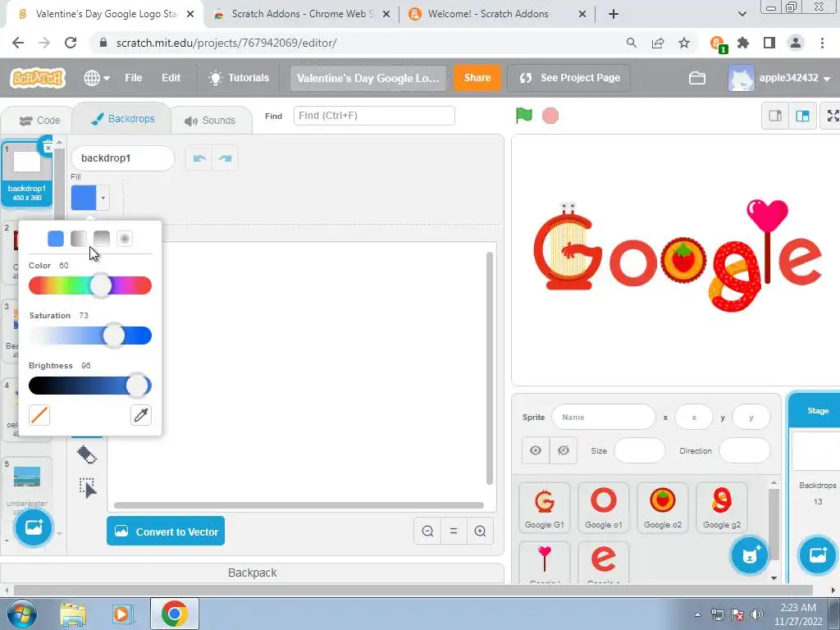The height and width of the screenshot is (630, 840).
Task: Enter full screen stage mode
Action: tap(832, 116)
